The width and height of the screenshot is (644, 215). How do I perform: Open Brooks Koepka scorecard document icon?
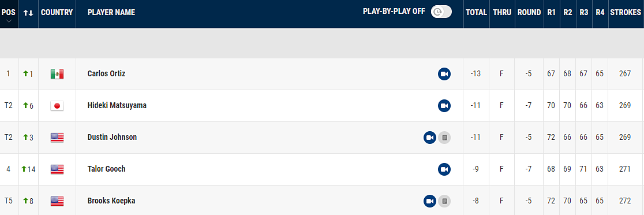point(444,201)
